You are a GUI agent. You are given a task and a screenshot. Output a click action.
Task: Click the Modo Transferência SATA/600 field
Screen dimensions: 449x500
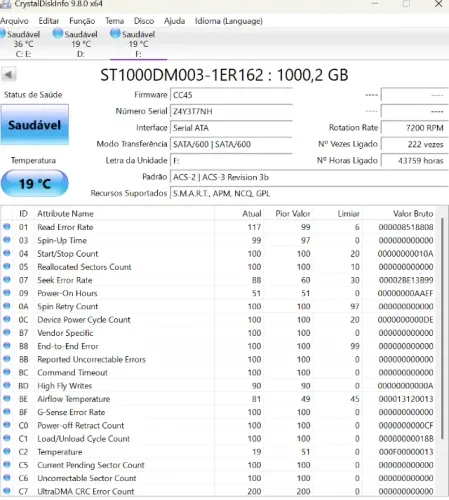(x=231, y=144)
